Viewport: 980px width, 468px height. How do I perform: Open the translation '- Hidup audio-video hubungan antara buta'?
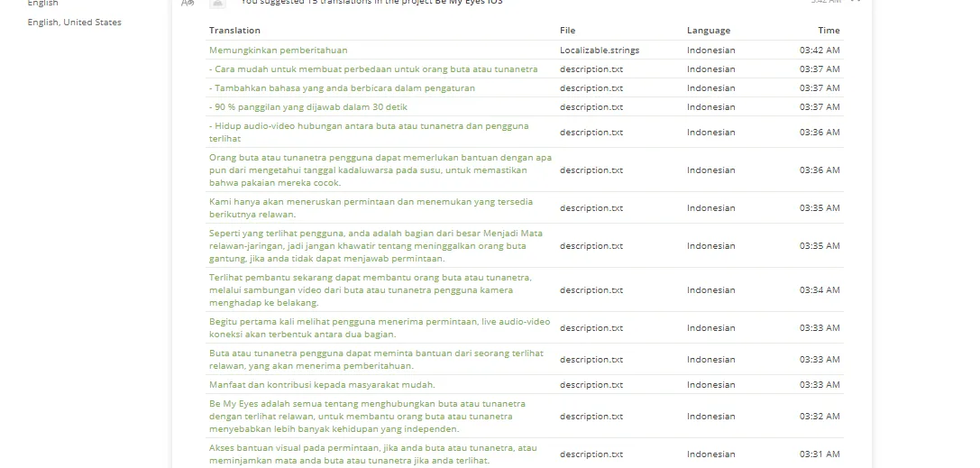(x=369, y=132)
